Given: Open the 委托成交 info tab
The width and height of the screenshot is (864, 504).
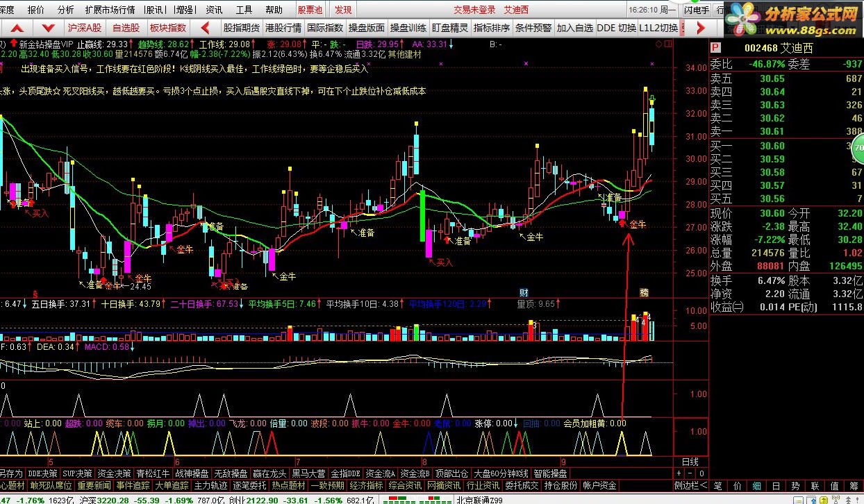Looking at the screenshot, I should [522, 485].
